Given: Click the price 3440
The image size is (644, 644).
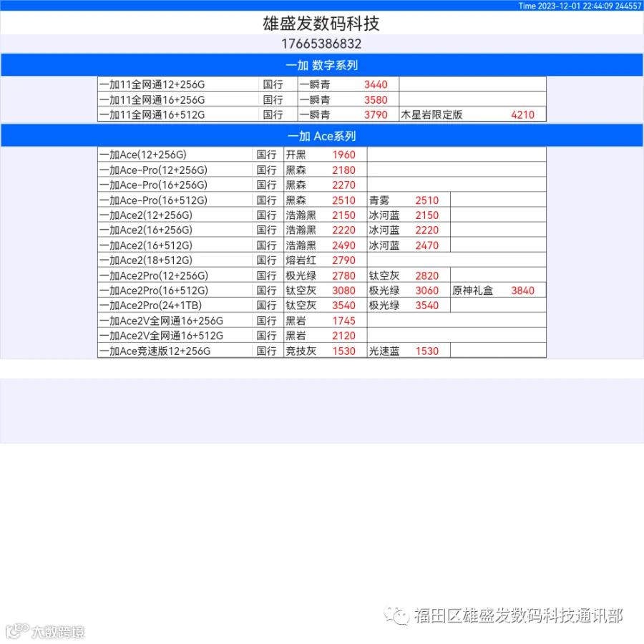Looking at the screenshot, I should coord(376,84).
